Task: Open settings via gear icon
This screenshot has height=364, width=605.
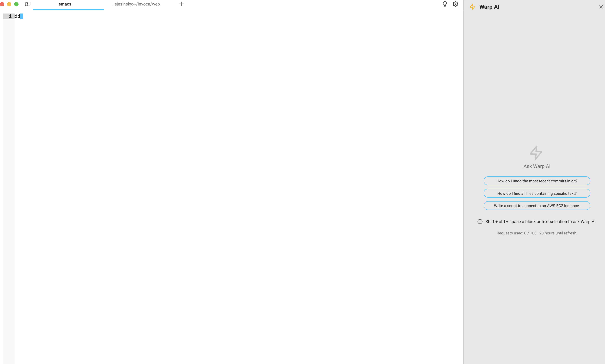Action: click(455, 4)
